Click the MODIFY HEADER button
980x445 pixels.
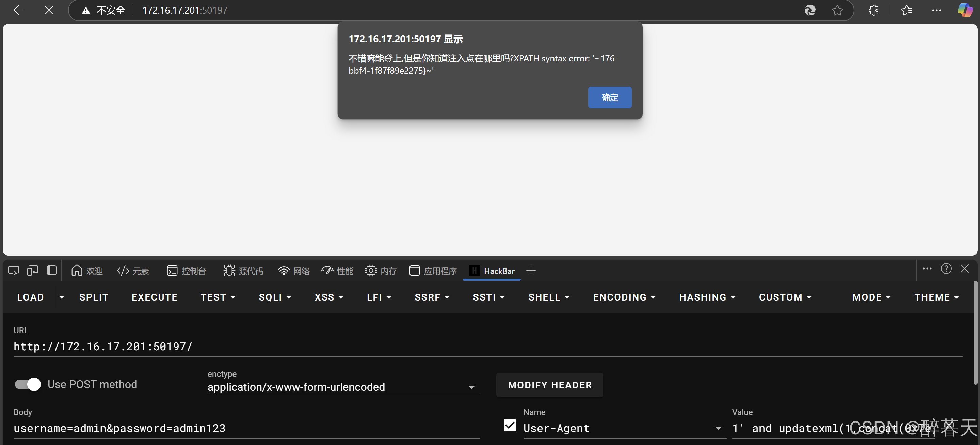(x=549, y=385)
